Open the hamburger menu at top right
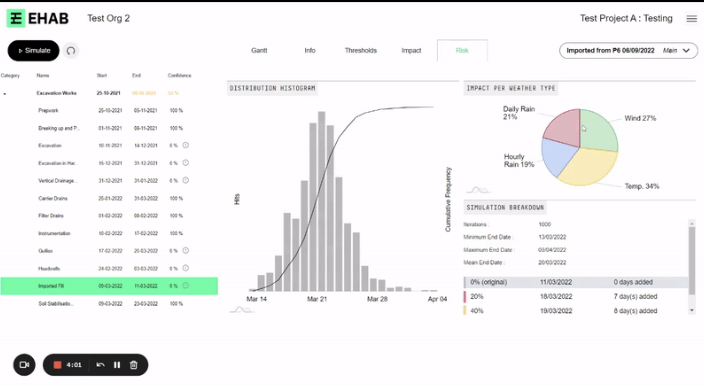704x386 pixels. coord(691,18)
